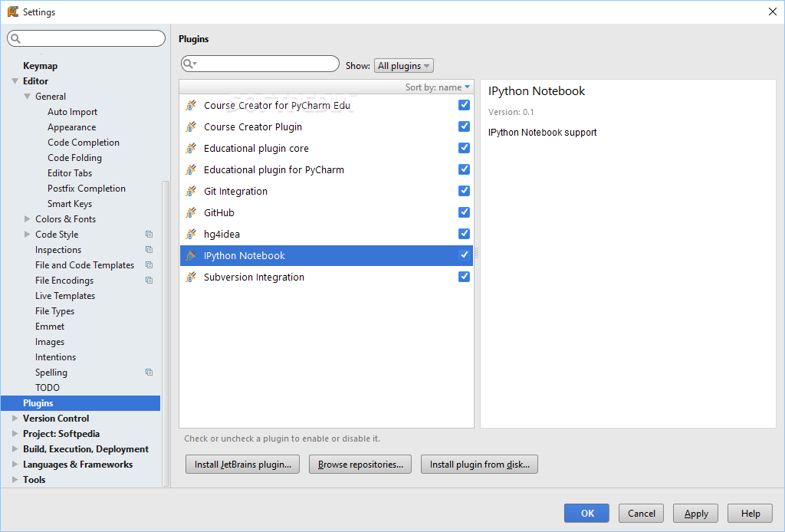The image size is (785, 532).
Task: Click the Course Creator for PyCharm Edu icon
Action: 190,105
